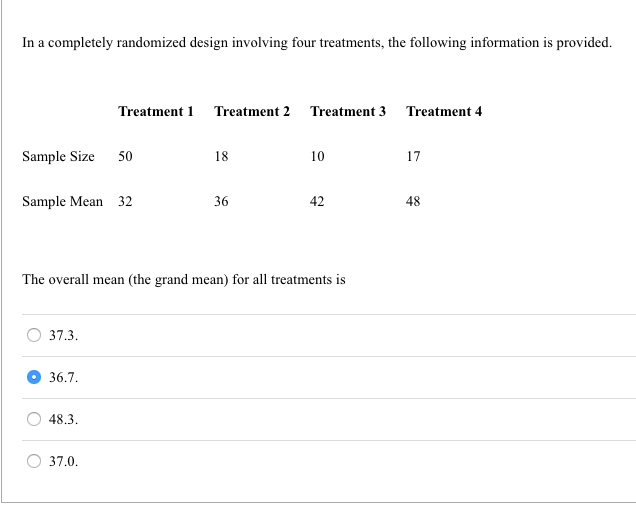The width and height of the screenshot is (636, 505).
Task: Click the Treatment 1 column header
Action: pyautogui.click(x=155, y=111)
